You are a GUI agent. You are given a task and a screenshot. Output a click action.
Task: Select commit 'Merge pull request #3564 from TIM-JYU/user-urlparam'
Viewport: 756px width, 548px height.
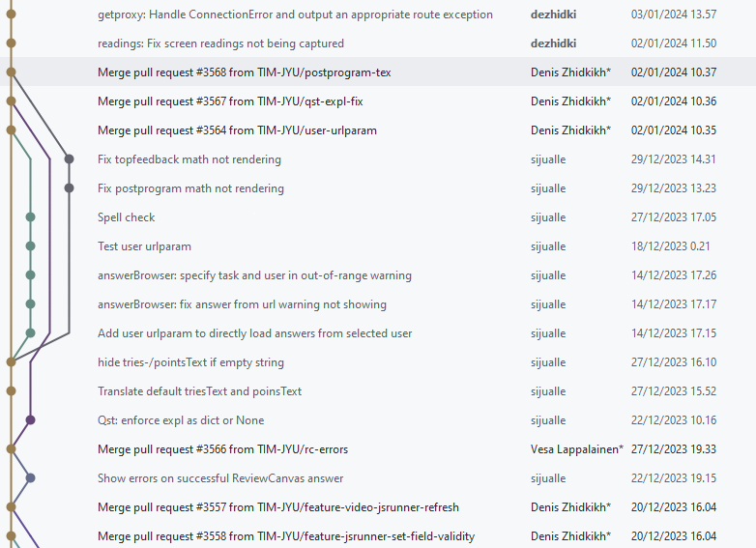237,130
